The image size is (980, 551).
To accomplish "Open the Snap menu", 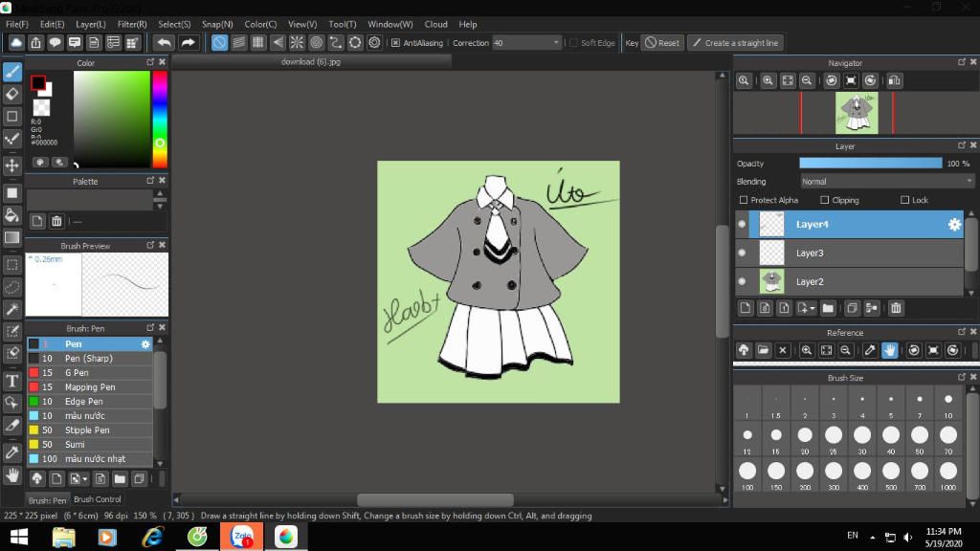I will point(217,24).
